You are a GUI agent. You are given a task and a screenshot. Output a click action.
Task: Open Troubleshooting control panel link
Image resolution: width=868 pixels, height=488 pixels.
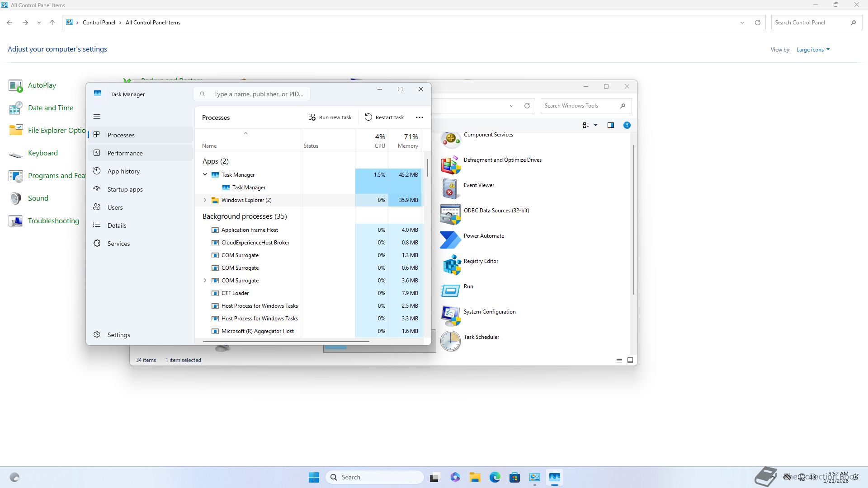pyautogui.click(x=53, y=221)
